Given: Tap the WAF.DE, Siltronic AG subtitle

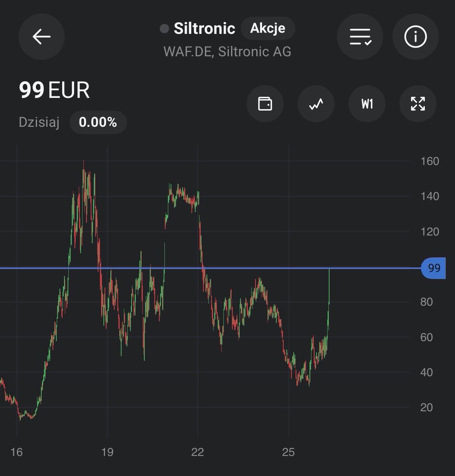Looking at the screenshot, I should tap(227, 52).
